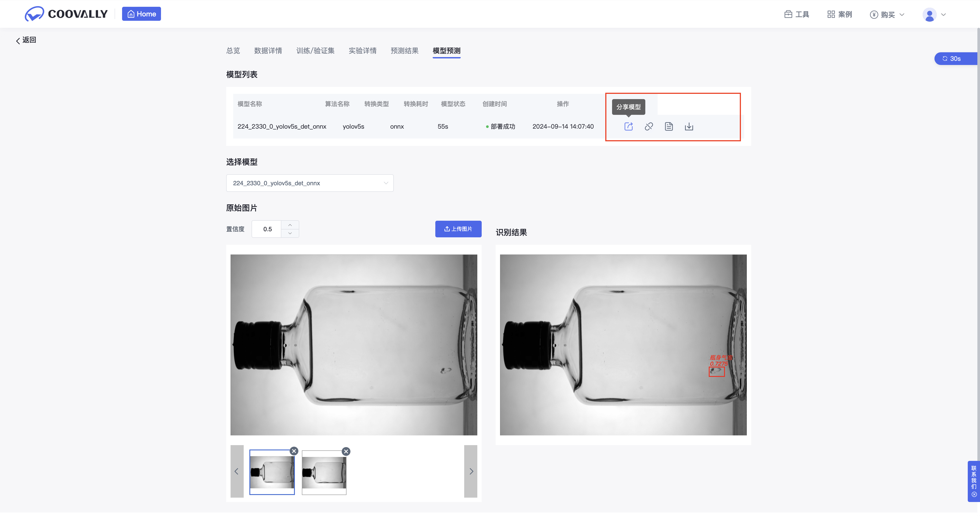This screenshot has height=516, width=980.
Task: Click the user avatar icon
Action: click(x=929, y=15)
